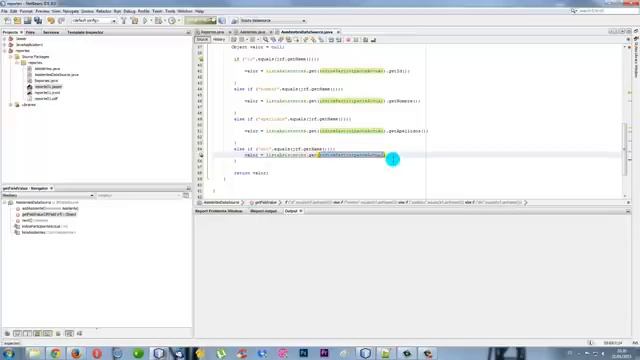Expand the JavaApplication project node
This screenshot has height=360, width=640.
(x=5, y=45)
